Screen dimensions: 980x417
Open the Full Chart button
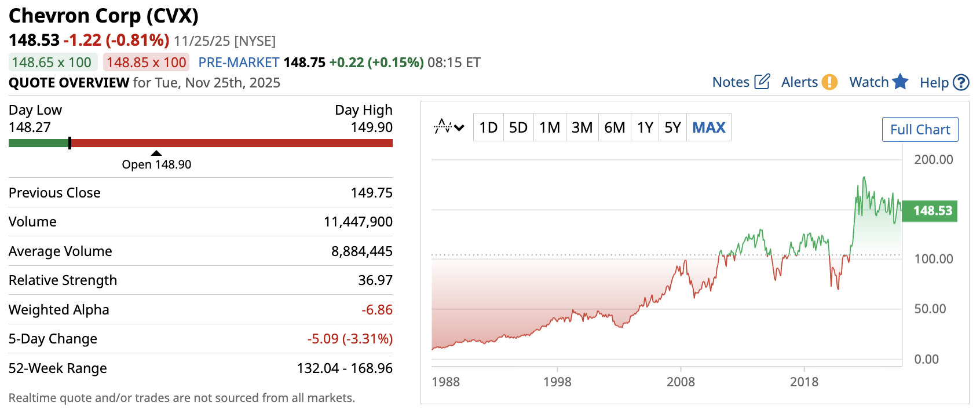920,130
